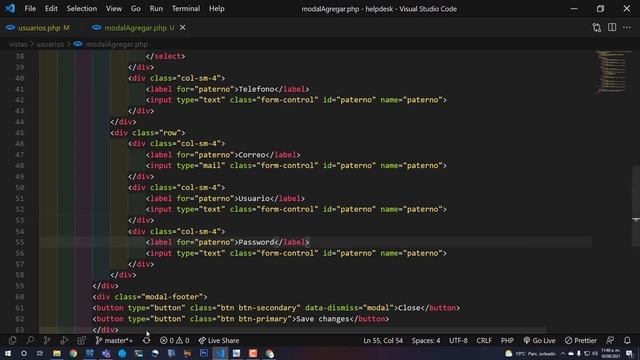Expand the modalAgregar.php breadcrumb
The width and height of the screenshot is (640, 360).
(116, 44)
